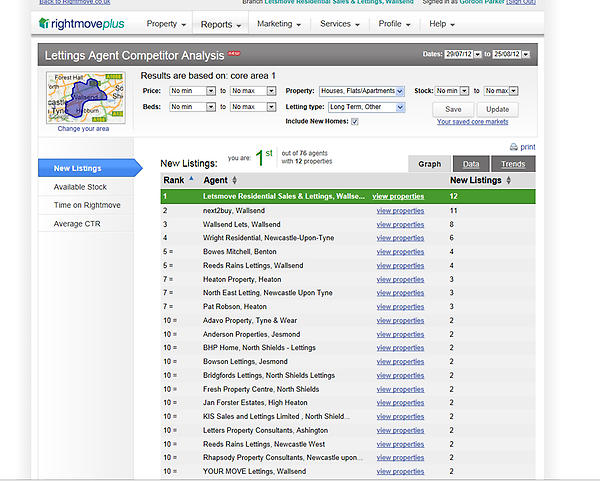View properties for Bowes Mitchell, Benton
Viewport: 600px width, 481px height.
400,252
